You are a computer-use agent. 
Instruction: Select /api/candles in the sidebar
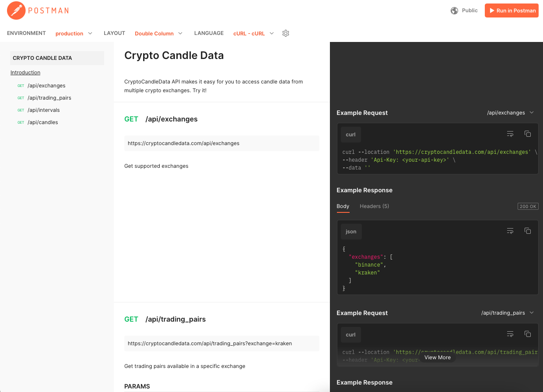[42, 122]
